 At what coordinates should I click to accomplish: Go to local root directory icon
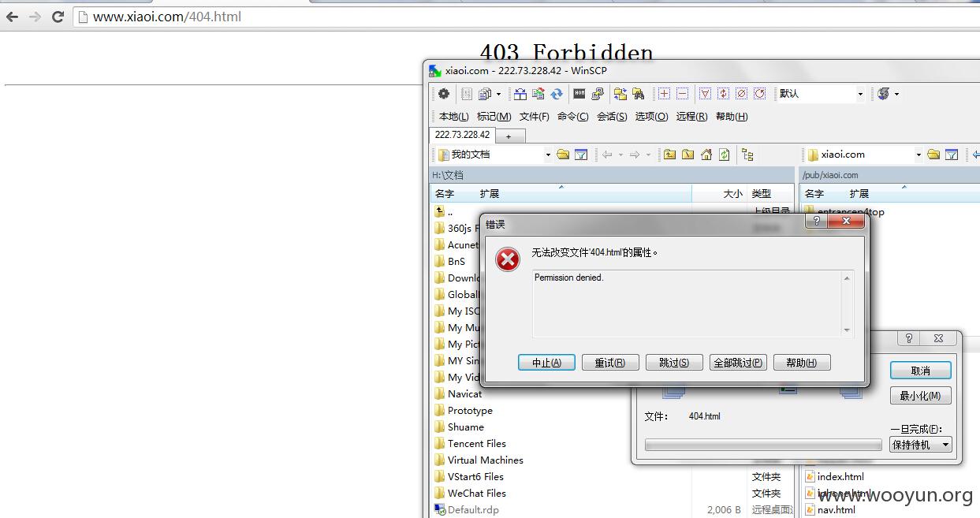(687, 155)
